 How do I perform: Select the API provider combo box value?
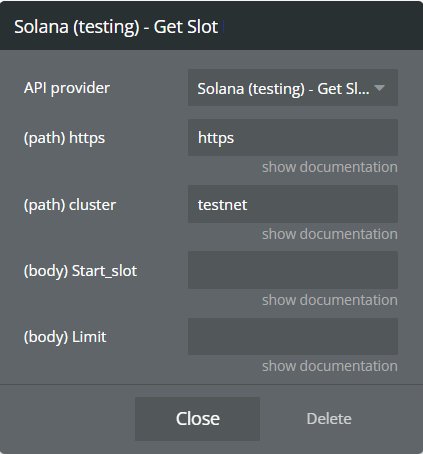point(293,88)
